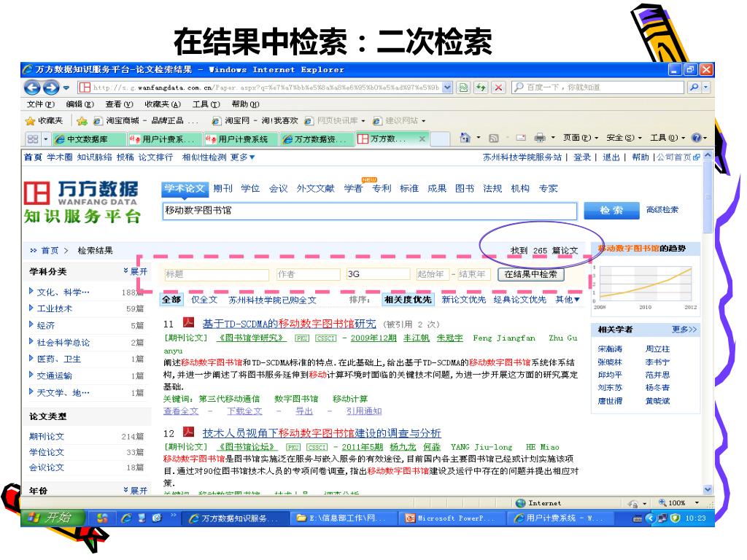Filter results to 仅全文
Viewport: 747px width, 560px height.
point(204,300)
